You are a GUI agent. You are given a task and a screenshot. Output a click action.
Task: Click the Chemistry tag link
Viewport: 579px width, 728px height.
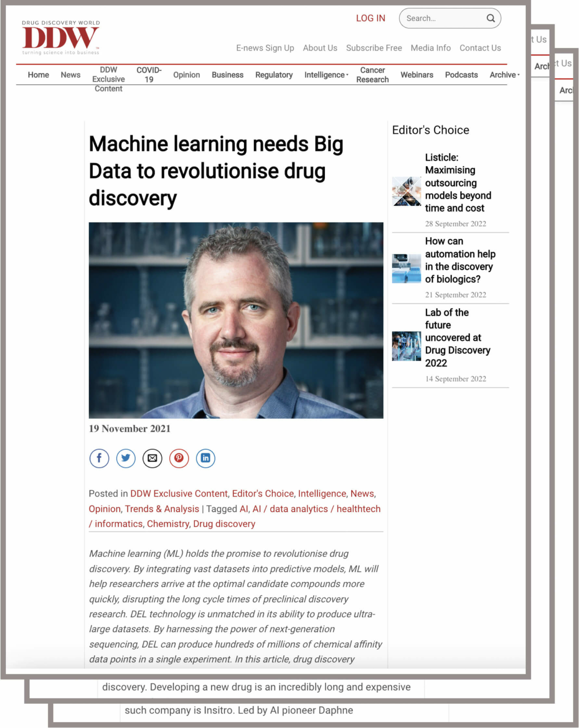168,524
